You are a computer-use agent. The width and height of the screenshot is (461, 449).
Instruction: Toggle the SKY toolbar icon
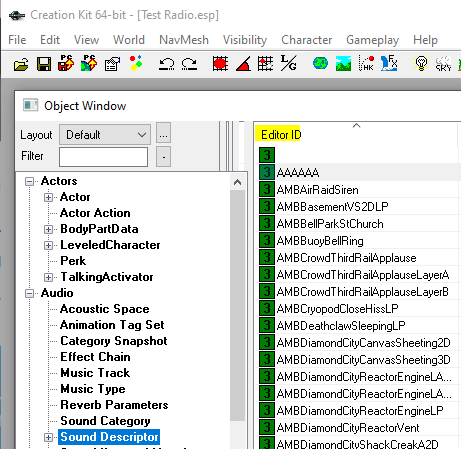(443, 63)
